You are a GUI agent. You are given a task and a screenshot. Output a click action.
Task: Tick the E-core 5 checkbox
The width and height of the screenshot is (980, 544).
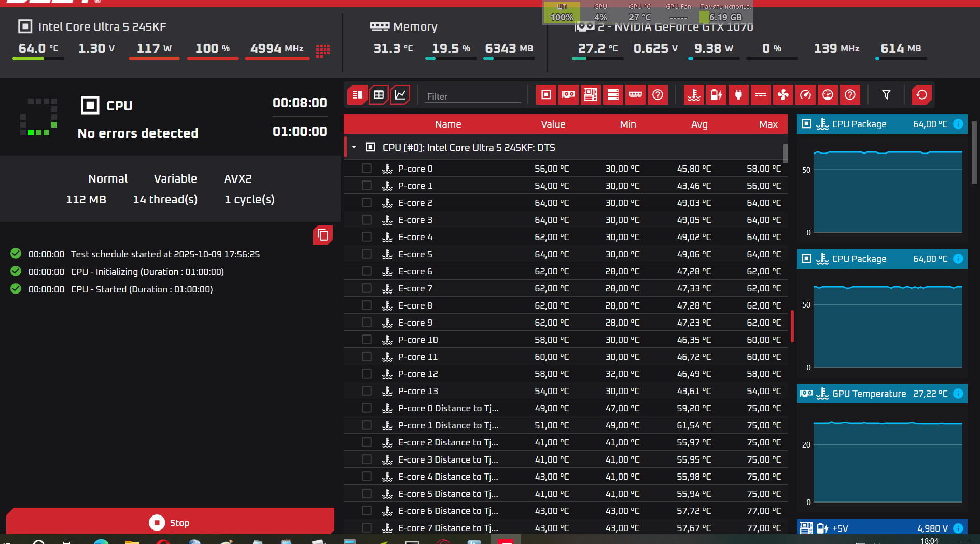point(367,254)
